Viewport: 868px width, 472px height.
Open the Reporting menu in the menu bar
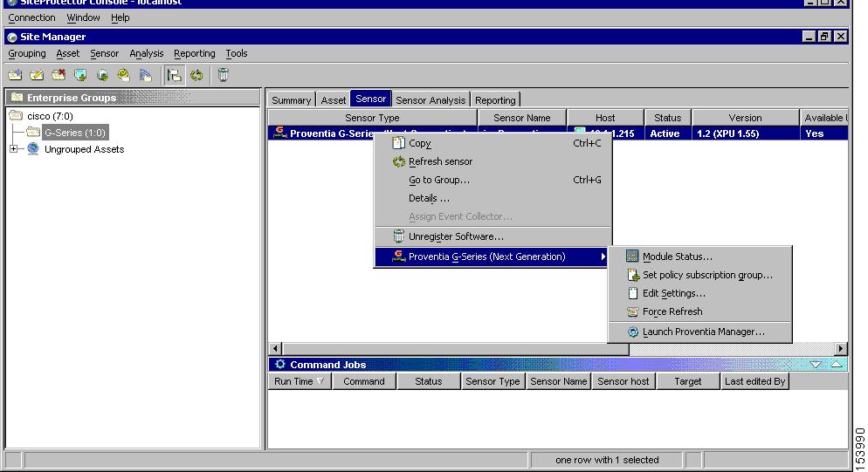click(195, 54)
